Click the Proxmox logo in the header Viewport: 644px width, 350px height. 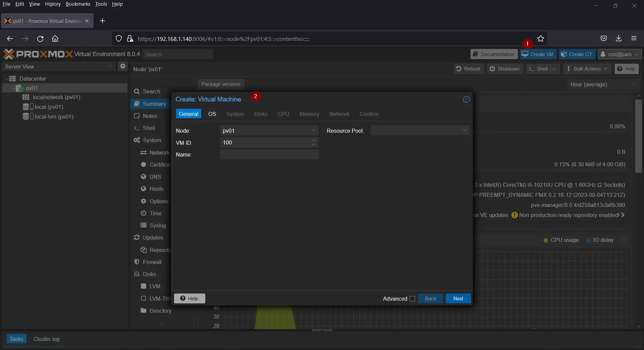[38, 54]
